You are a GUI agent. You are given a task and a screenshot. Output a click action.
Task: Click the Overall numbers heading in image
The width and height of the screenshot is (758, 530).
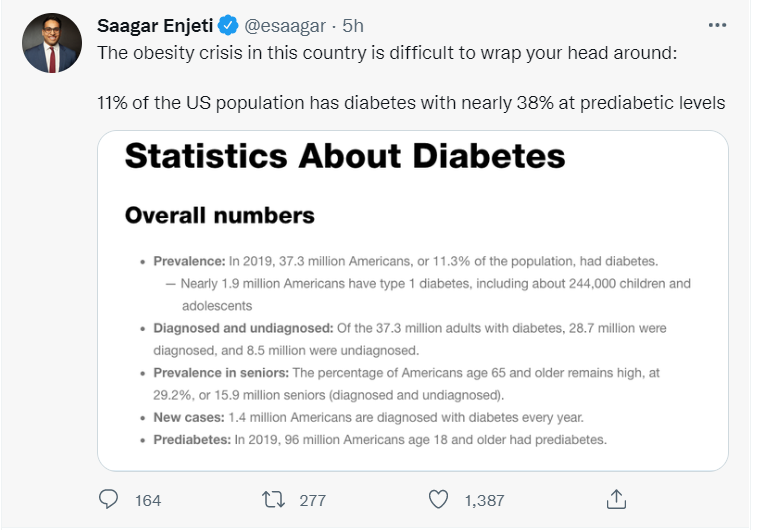pyautogui.click(x=219, y=215)
